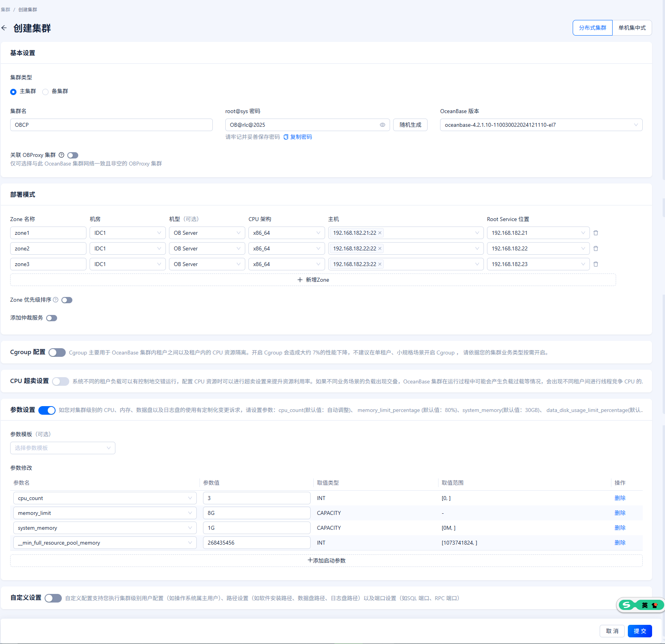The width and height of the screenshot is (665, 644).
Task: Turn off the 参数设置 switch
Action: [x=47, y=410]
